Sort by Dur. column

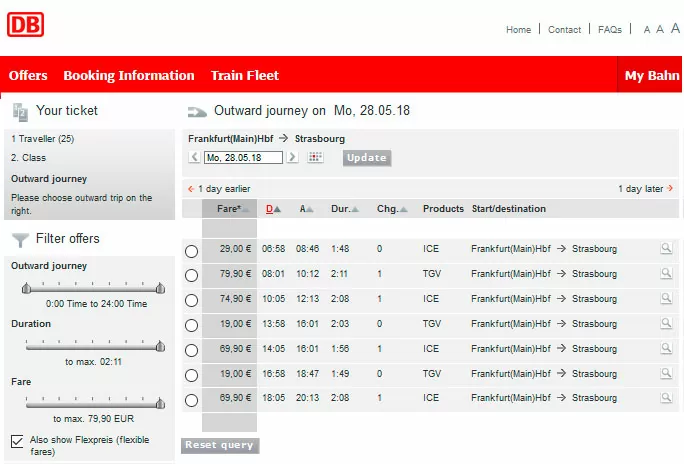[x=345, y=209]
